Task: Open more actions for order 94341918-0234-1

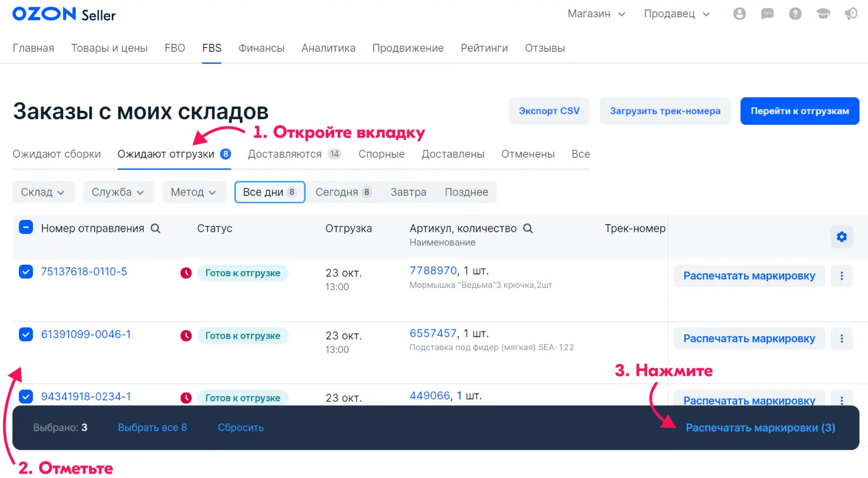Action: [x=842, y=398]
